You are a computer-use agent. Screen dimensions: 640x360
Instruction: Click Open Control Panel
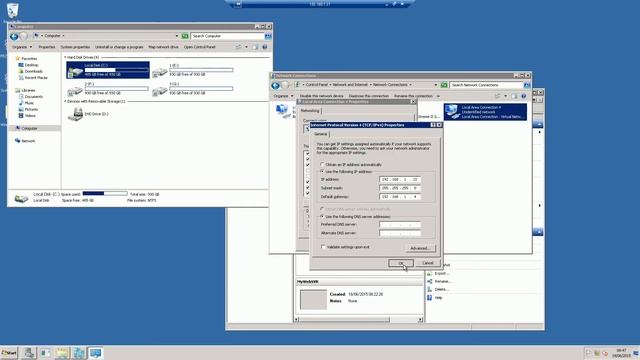tap(200, 47)
